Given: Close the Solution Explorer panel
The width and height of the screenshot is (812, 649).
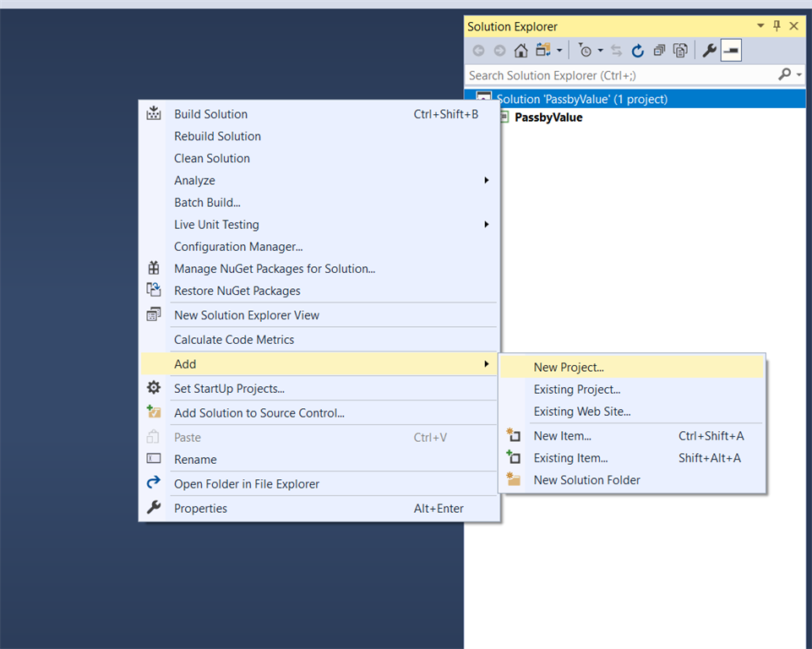Looking at the screenshot, I should pos(793,26).
